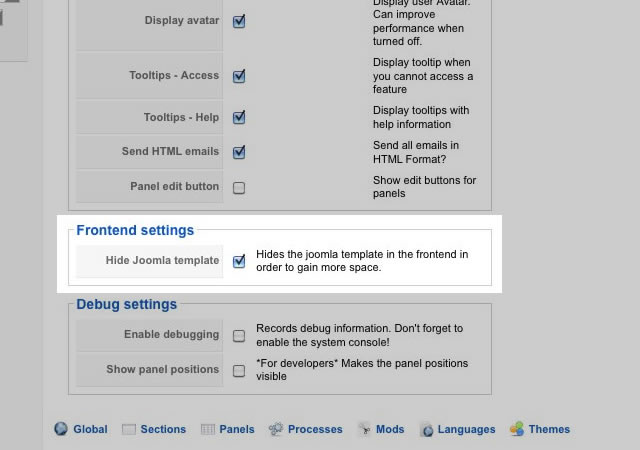Toggle the Hide Joomla template checkbox

click(x=239, y=261)
